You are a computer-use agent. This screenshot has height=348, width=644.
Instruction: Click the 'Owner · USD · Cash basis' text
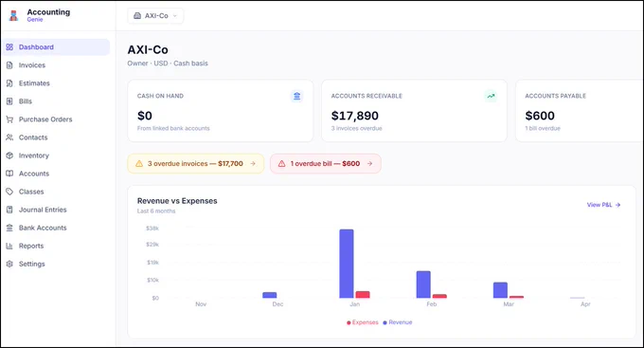click(168, 64)
